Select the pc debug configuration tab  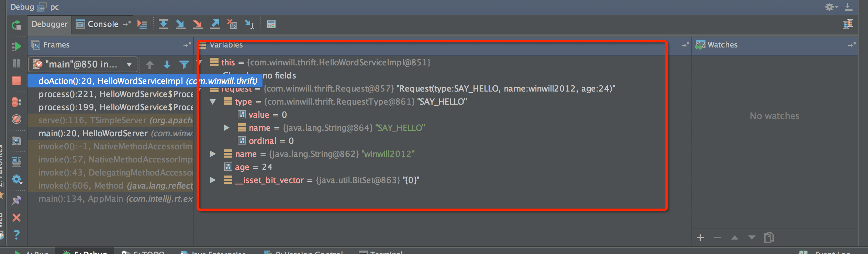(48, 7)
